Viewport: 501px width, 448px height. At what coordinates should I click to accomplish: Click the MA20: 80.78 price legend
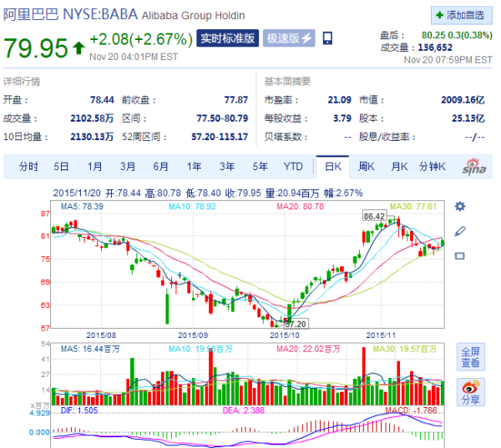(300, 206)
